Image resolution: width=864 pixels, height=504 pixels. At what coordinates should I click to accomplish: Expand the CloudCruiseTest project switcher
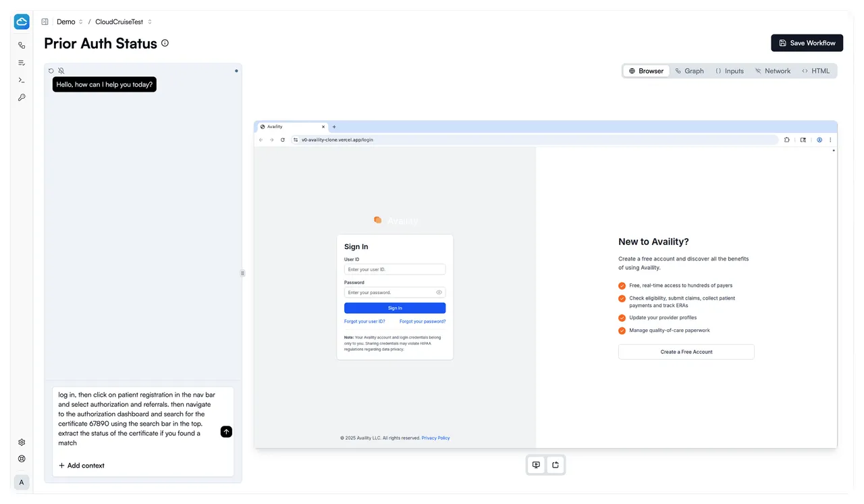(x=124, y=22)
